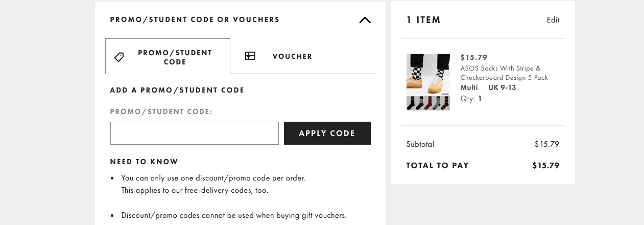Viewport: 644px width, 225px height.
Task: Select the item price above product name
Action: click(x=474, y=57)
